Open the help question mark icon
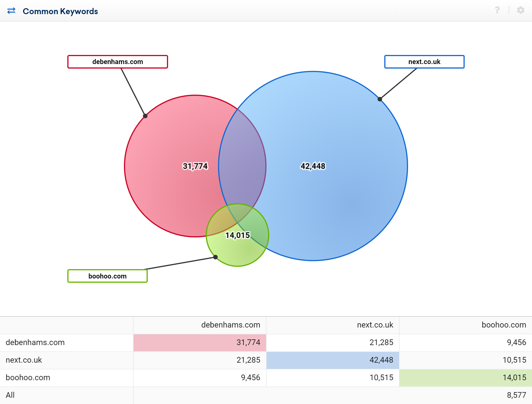The width and height of the screenshot is (532, 404). [497, 10]
